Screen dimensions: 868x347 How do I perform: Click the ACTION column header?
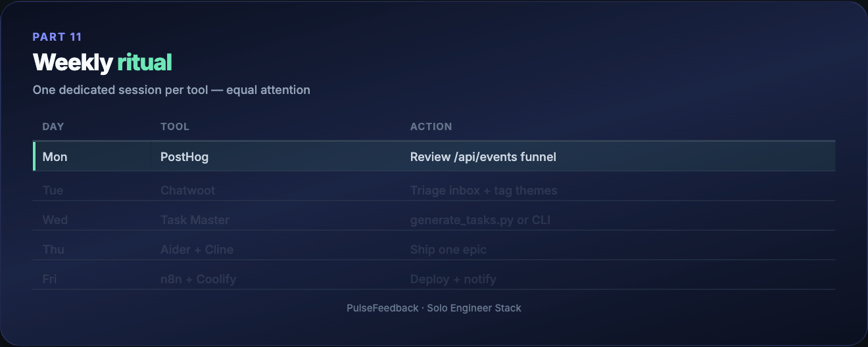pos(431,127)
